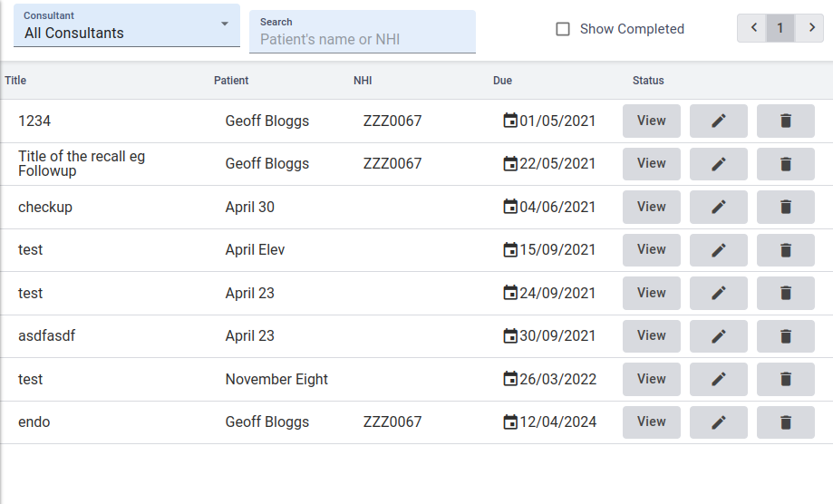Sort the table by the Due column header
Image resolution: width=833 pixels, height=504 pixels.
pos(502,81)
